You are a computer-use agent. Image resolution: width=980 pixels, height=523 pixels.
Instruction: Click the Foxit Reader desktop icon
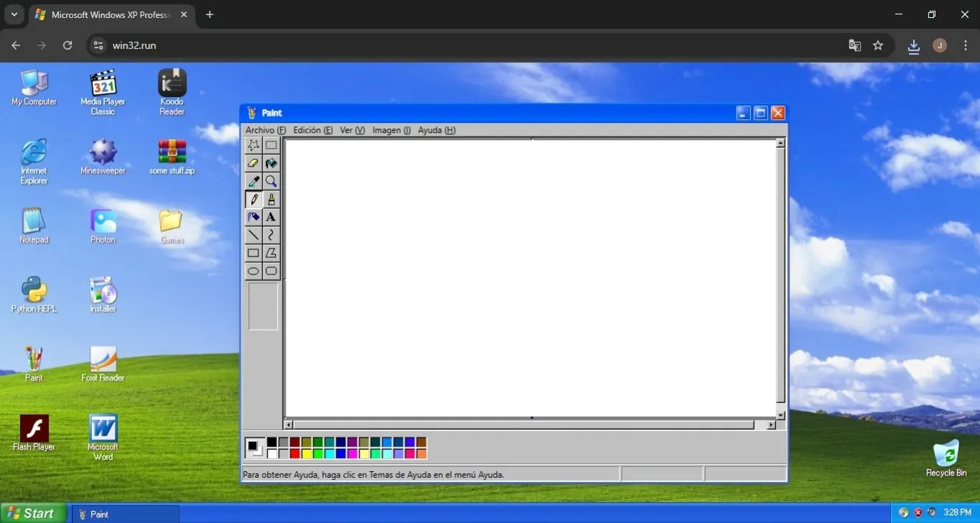pyautogui.click(x=103, y=364)
